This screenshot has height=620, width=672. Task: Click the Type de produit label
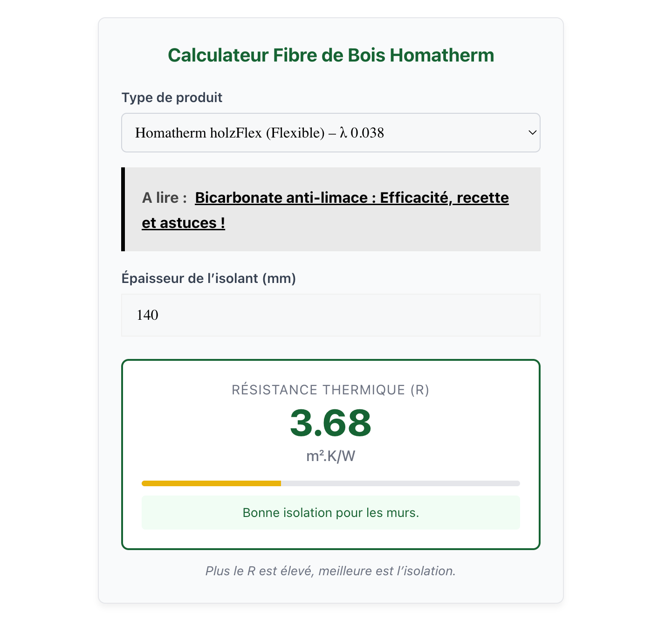pos(171,97)
